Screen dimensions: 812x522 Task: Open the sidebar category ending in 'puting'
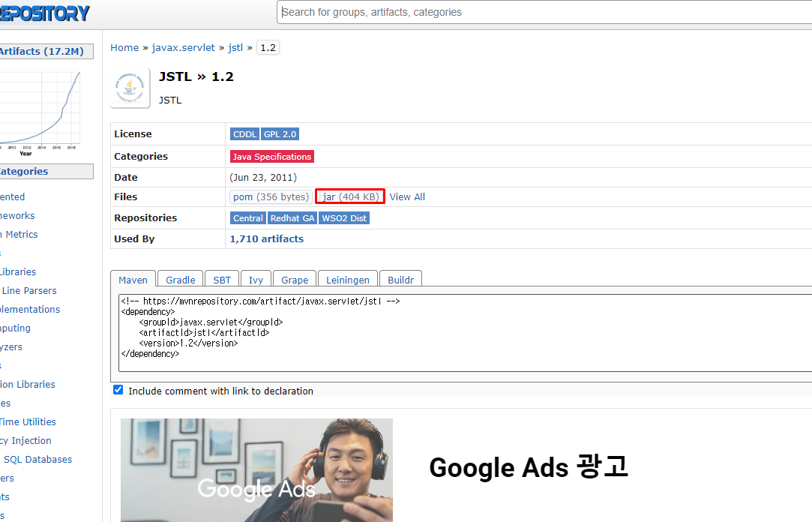point(16,328)
